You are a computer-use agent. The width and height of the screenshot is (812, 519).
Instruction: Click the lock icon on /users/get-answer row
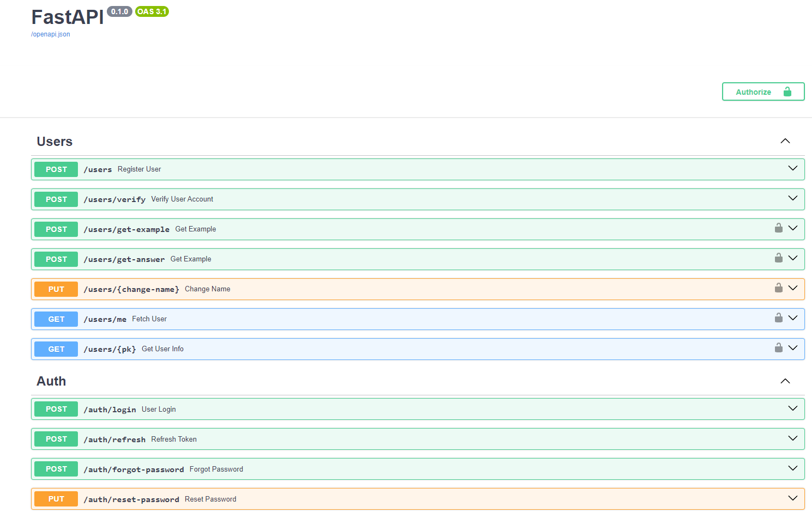coord(779,258)
